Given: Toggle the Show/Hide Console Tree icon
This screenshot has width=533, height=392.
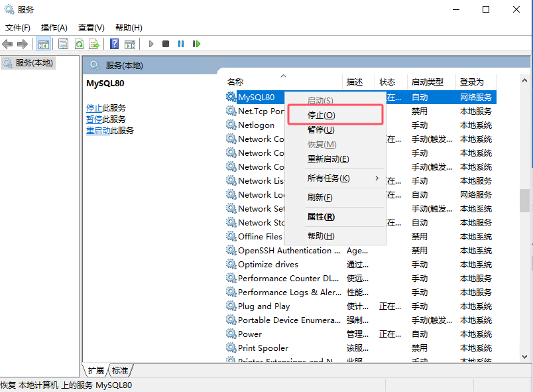Looking at the screenshot, I should point(43,44).
